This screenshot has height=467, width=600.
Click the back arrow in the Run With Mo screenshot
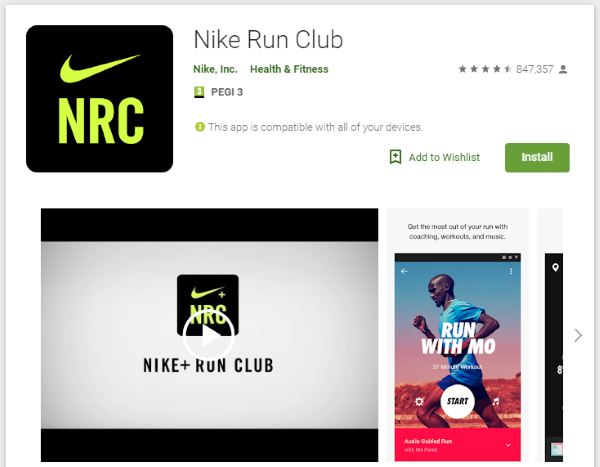[x=404, y=271]
